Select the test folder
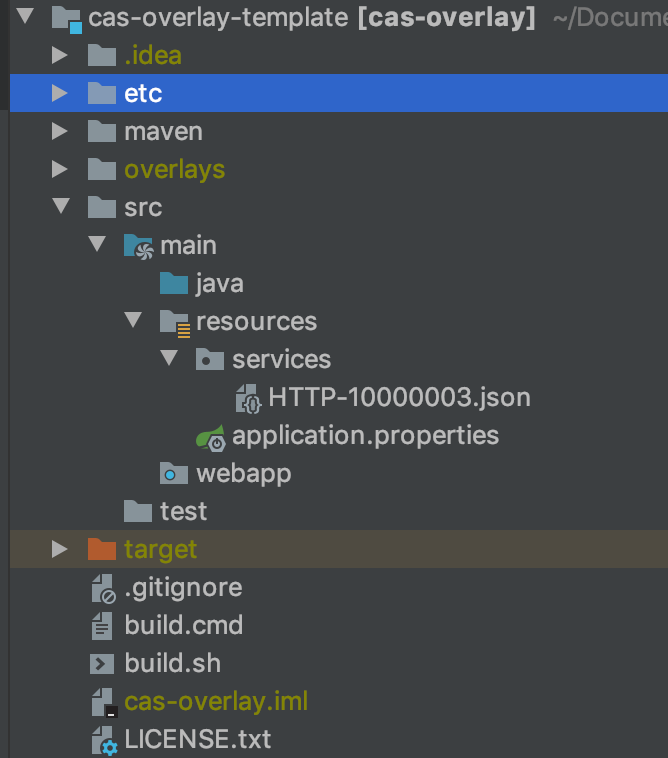Screen dimensions: 668x758 coord(183,511)
